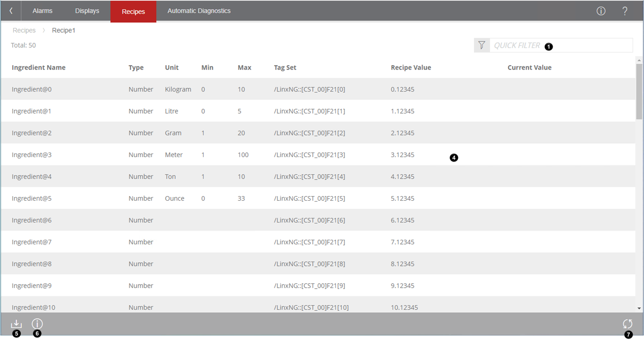
Task: Switch to the Alarms tab
Action: (42, 11)
